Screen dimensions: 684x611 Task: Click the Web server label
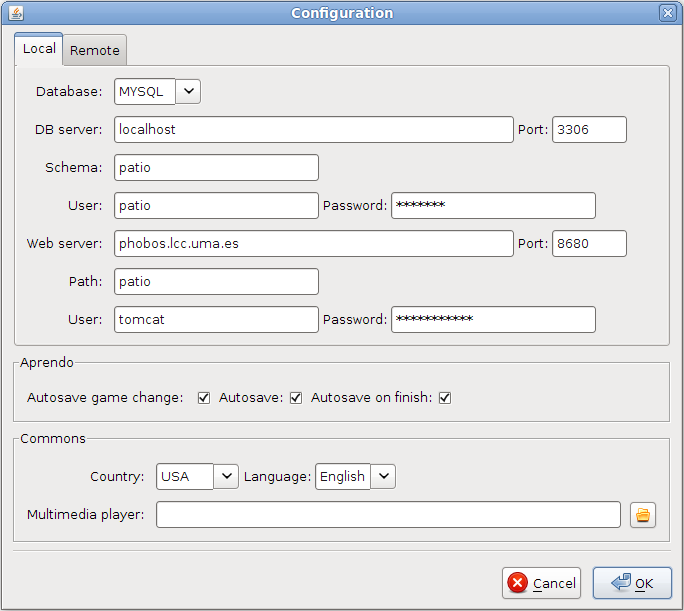tap(65, 243)
